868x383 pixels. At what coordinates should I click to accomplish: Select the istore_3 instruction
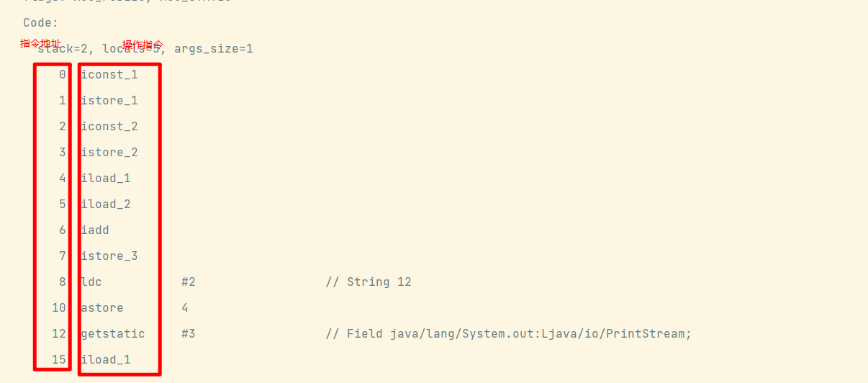click(x=109, y=256)
